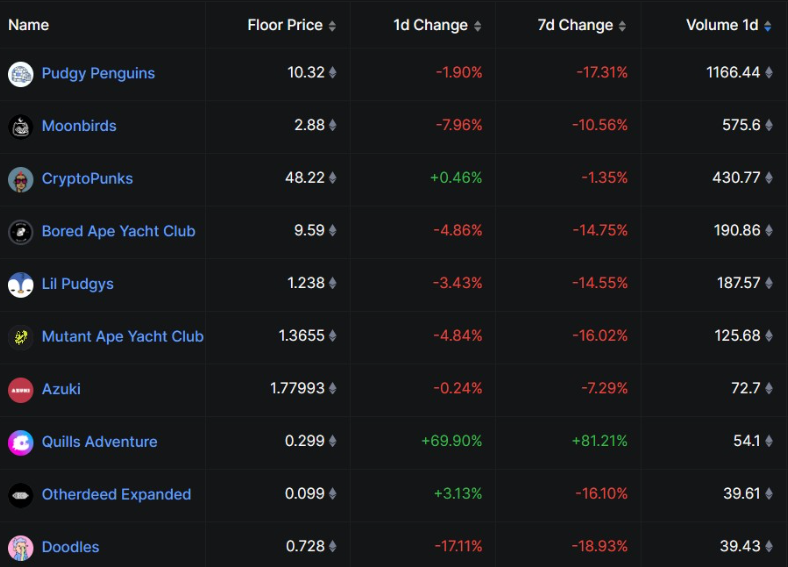Viewport: 788px width, 567px height.
Task: Click the red Azuki logo icon
Action: 21,389
